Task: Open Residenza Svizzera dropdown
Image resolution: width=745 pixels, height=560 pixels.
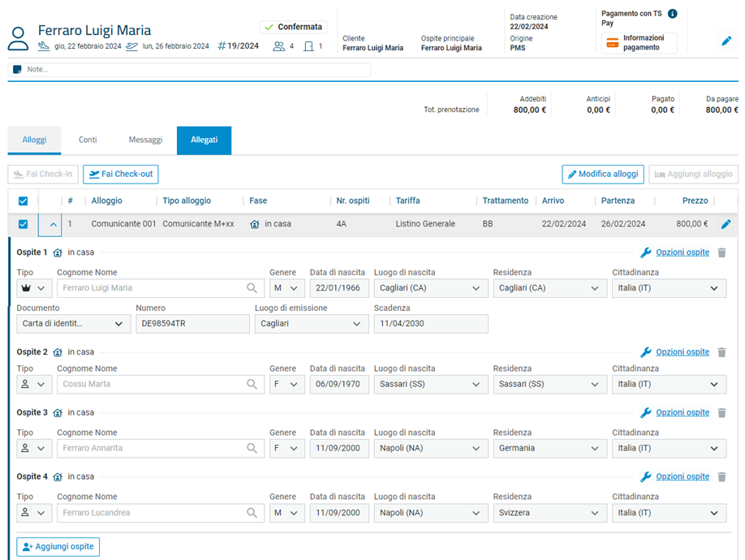Action: pyautogui.click(x=549, y=513)
